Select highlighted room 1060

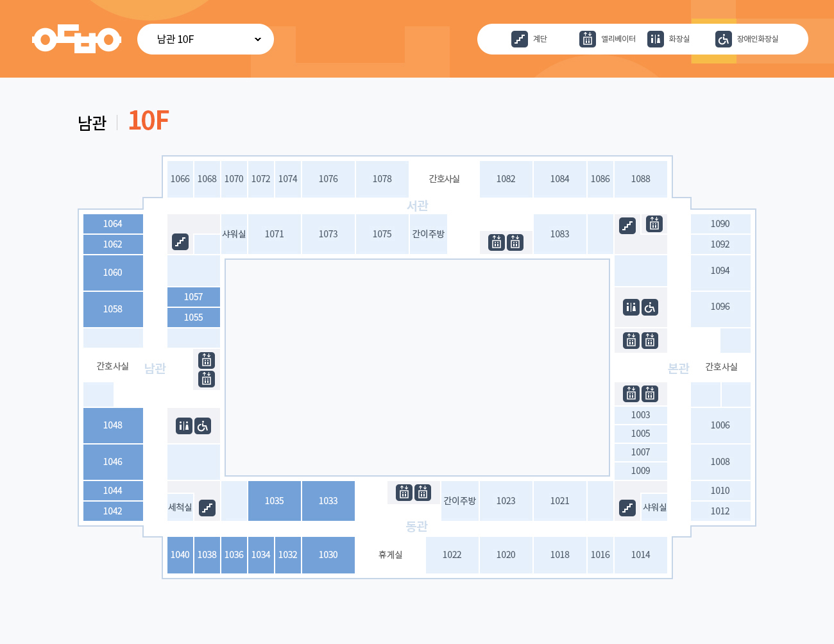(113, 273)
